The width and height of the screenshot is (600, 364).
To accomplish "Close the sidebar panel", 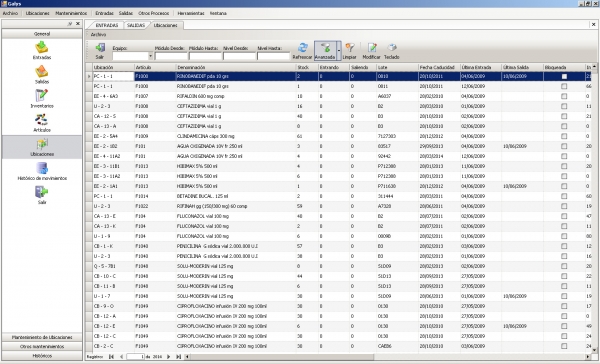I will 78,24.
